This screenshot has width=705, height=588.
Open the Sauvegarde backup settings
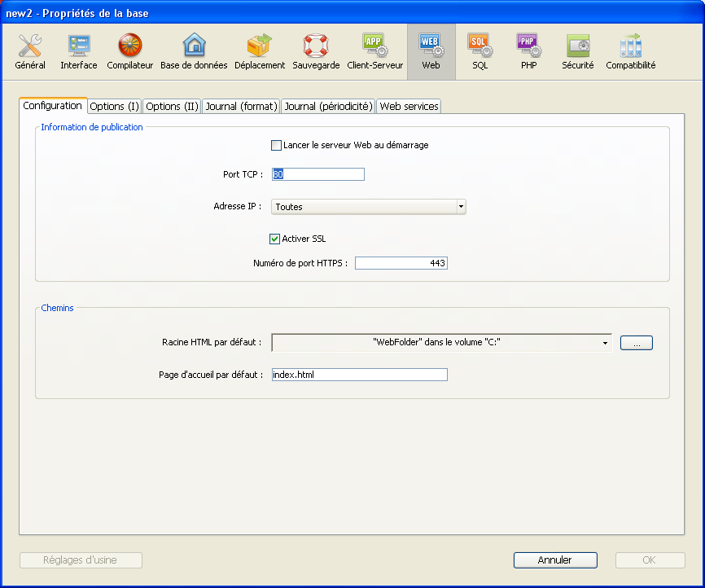[x=316, y=51]
